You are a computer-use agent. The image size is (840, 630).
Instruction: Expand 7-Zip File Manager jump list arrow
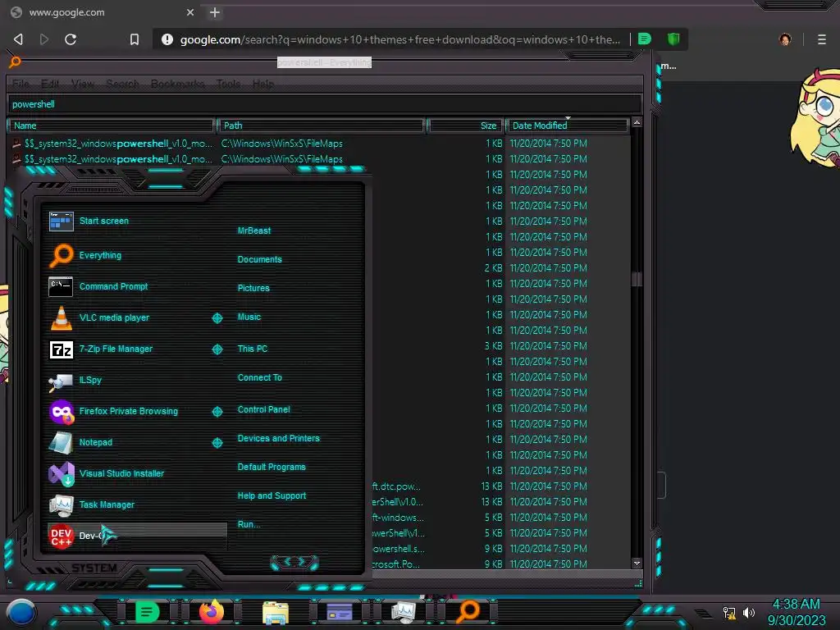[x=217, y=349]
